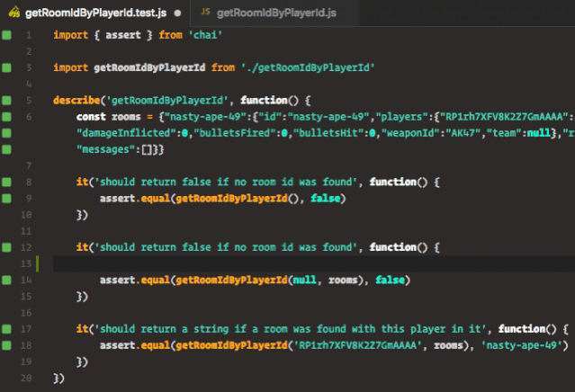
Task: Click the green indicator beside line 14
Action: tap(6, 280)
